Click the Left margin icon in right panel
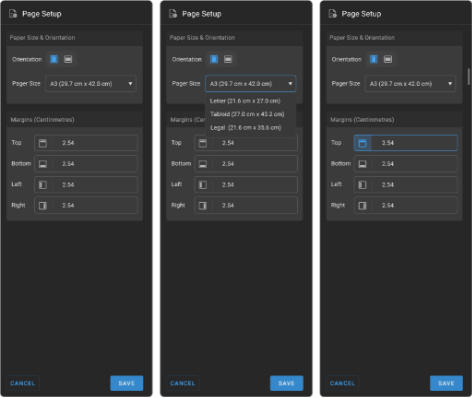This screenshot has height=398, width=473. point(363,185)
